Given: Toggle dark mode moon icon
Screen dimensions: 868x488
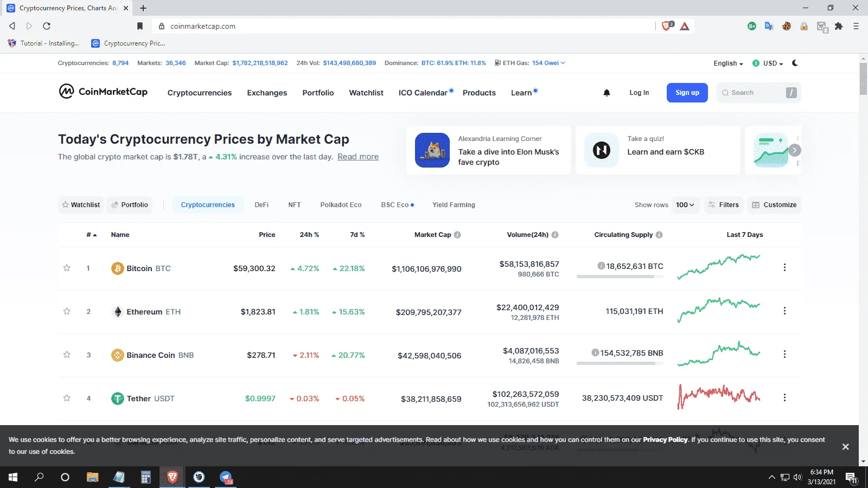Looking at the screenshot, I should click(x=795, y=63).
